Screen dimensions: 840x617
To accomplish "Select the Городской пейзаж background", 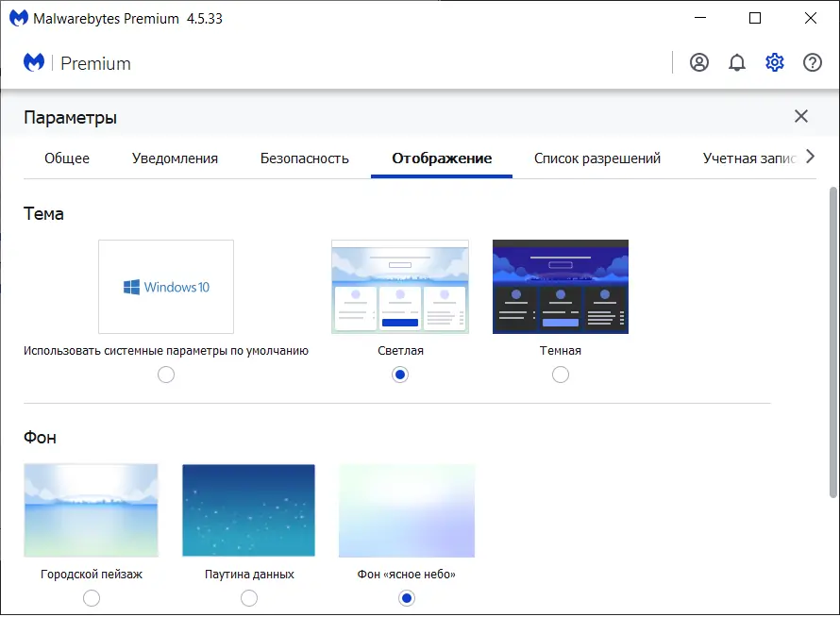I will 91,597.
